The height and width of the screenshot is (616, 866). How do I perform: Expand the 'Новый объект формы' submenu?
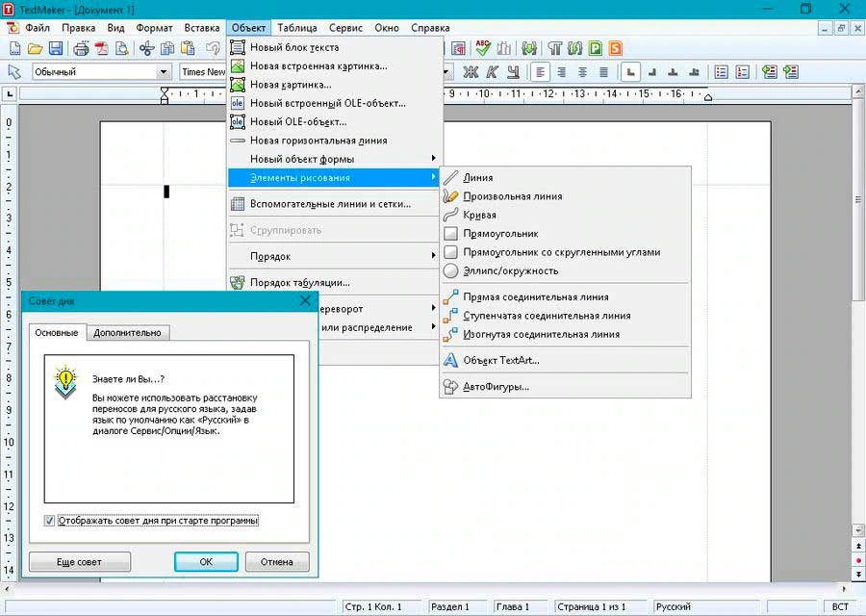tap(333, 159)
